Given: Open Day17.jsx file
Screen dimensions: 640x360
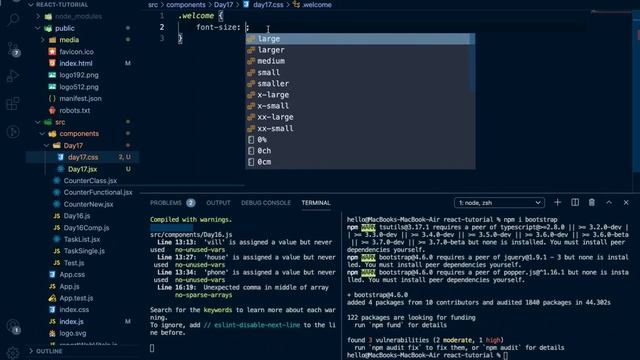Looking at the screenshot, I should click(x=82, y=169).
